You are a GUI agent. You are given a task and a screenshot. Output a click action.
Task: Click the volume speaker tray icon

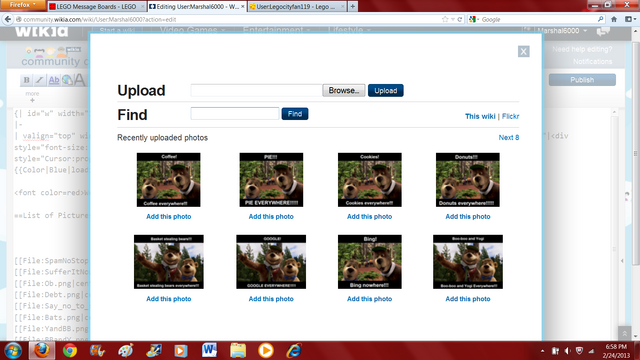(567, 351)
